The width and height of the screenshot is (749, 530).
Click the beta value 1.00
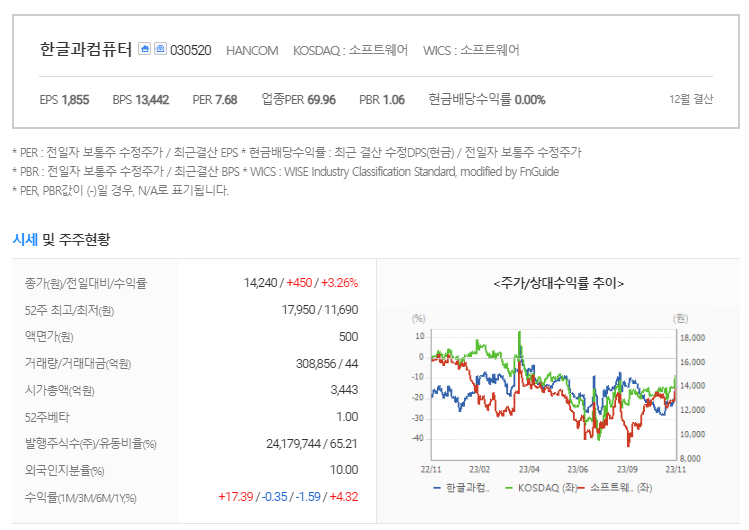click(x=347, y=417)
